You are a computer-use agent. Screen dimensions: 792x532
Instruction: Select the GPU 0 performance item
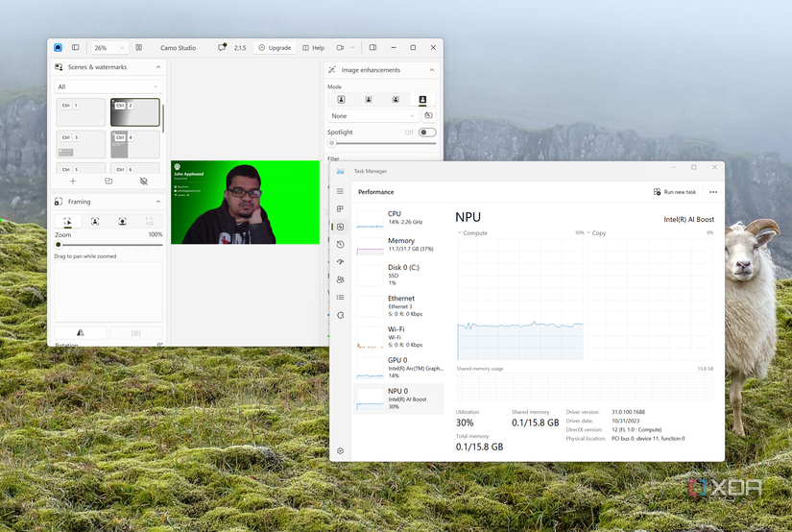pyautogui.click(x=398, y=367)
